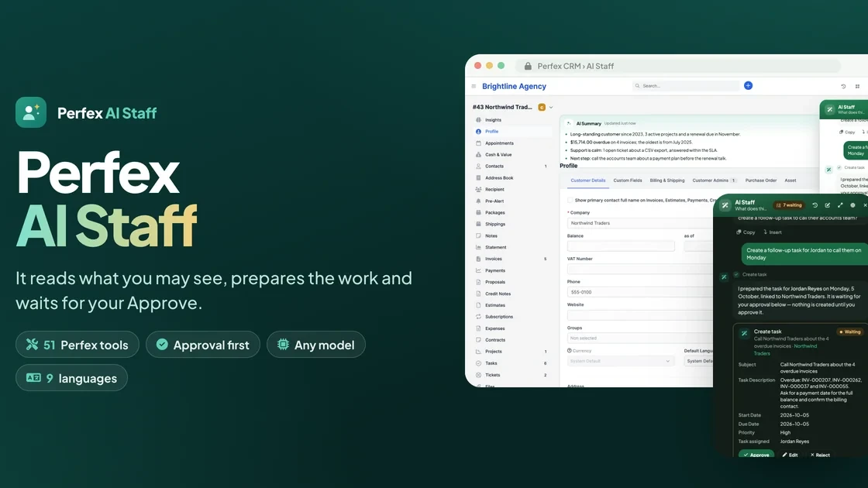The width and height of the screenshot is (868, 488).
Task: Click the Website input field
Action: pos(640,315)
